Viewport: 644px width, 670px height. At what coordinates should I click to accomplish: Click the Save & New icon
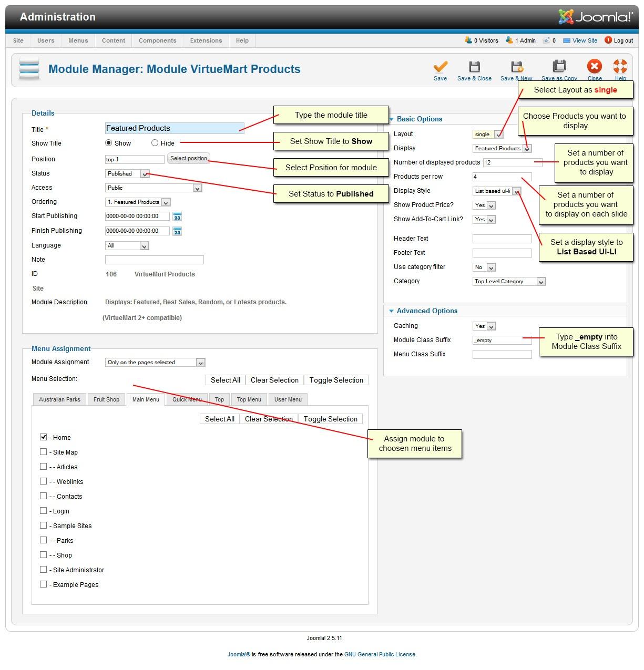517,67
